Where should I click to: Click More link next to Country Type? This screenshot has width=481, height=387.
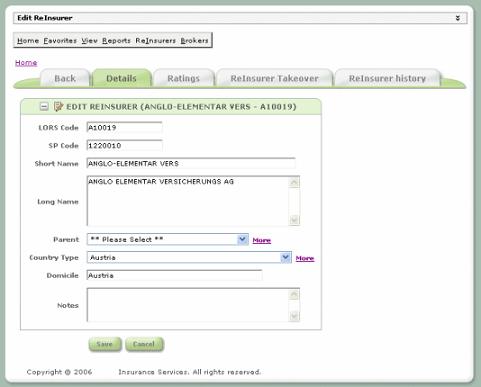305,258
